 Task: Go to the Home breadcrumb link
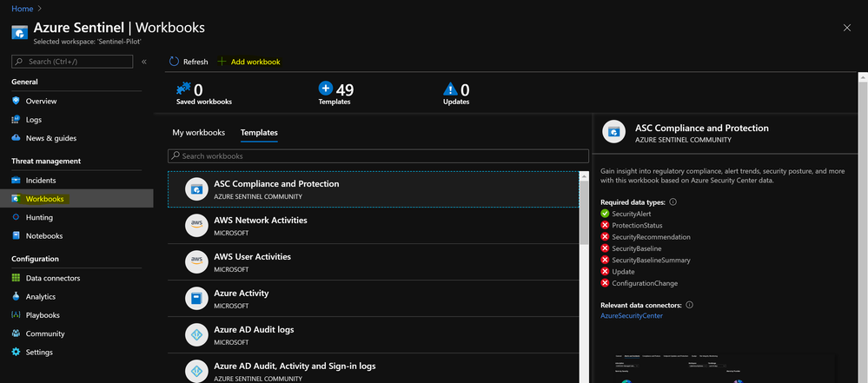(22, 9)
